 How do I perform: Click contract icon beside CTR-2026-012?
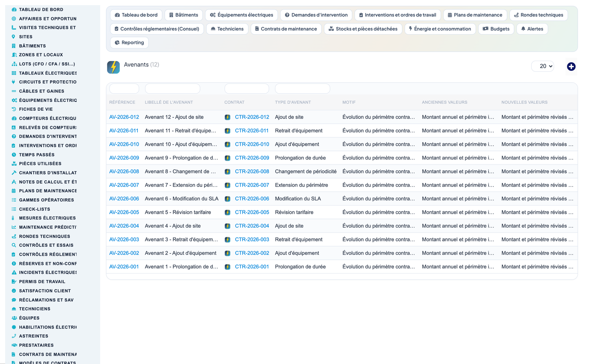coord(227,117)
